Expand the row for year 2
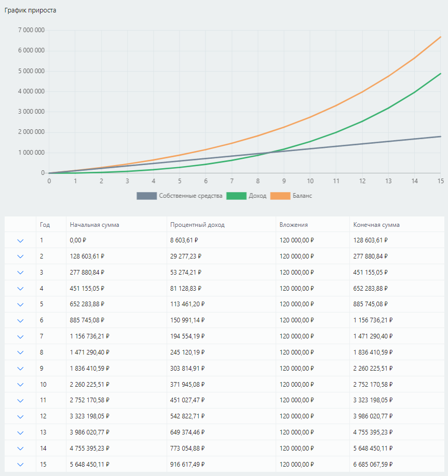The height and width of the screenshot is (476, 448). (21, 256)
